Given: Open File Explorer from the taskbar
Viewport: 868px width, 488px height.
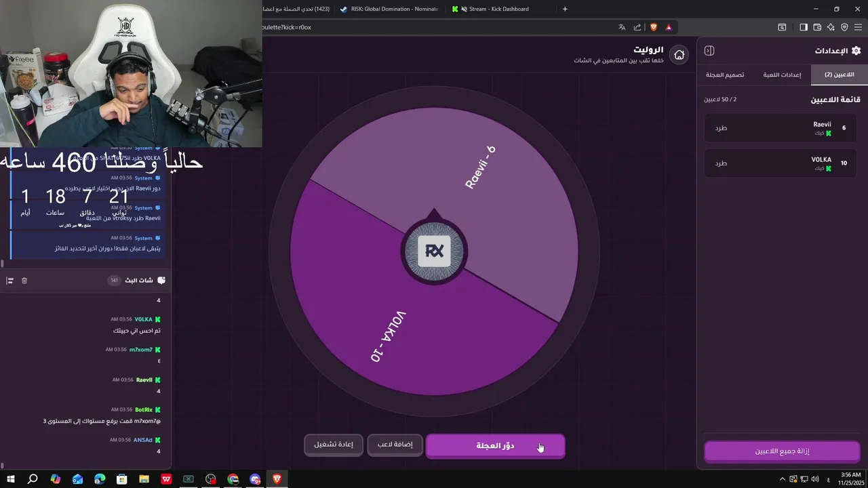Looking at the screenshot, I should click(x=144, y=479).
